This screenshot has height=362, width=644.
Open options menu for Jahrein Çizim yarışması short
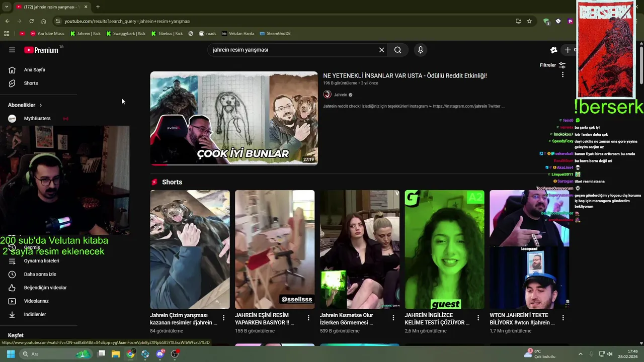click(223, 318)
